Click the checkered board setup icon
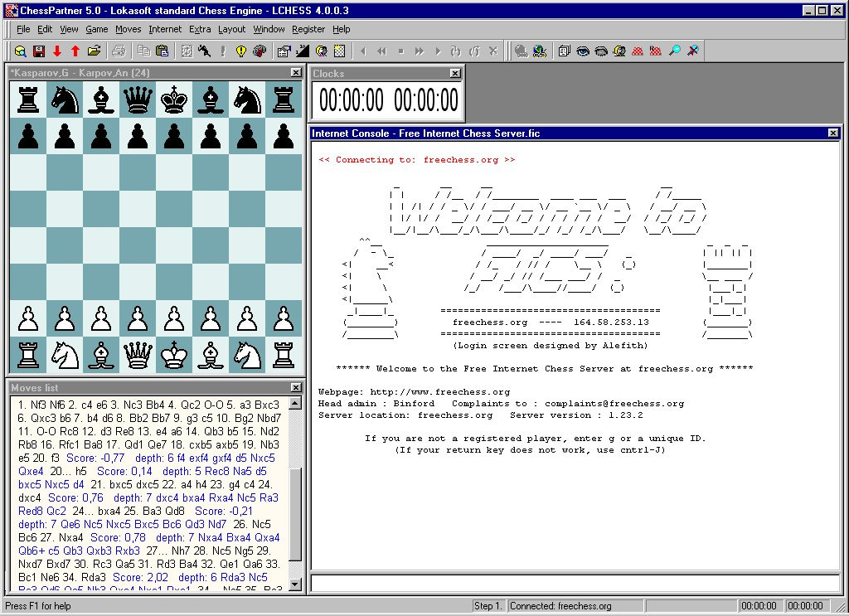 coord(339,51)
